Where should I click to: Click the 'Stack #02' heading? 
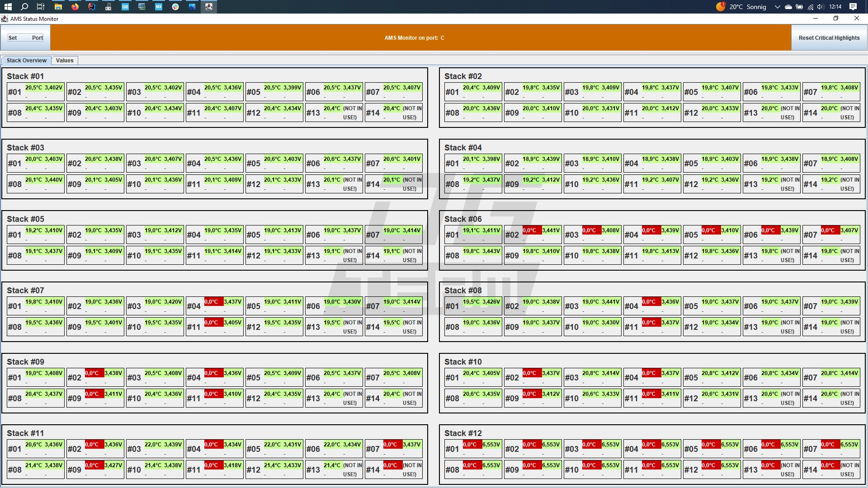click(x=463, y=76)
